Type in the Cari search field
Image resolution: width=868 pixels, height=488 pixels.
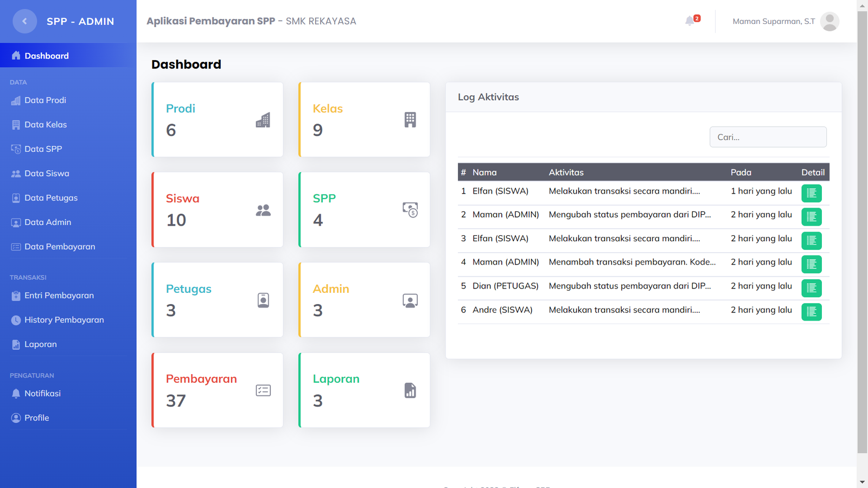click(768, 137)
